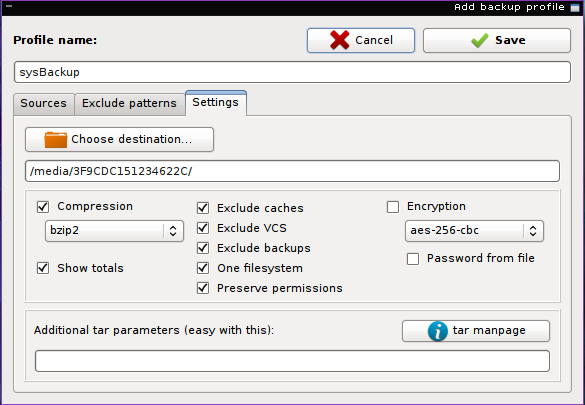This screenshot has height=405, width=585.
Task: Open the bzip2 compression dropdown
Action: [115, 231]
